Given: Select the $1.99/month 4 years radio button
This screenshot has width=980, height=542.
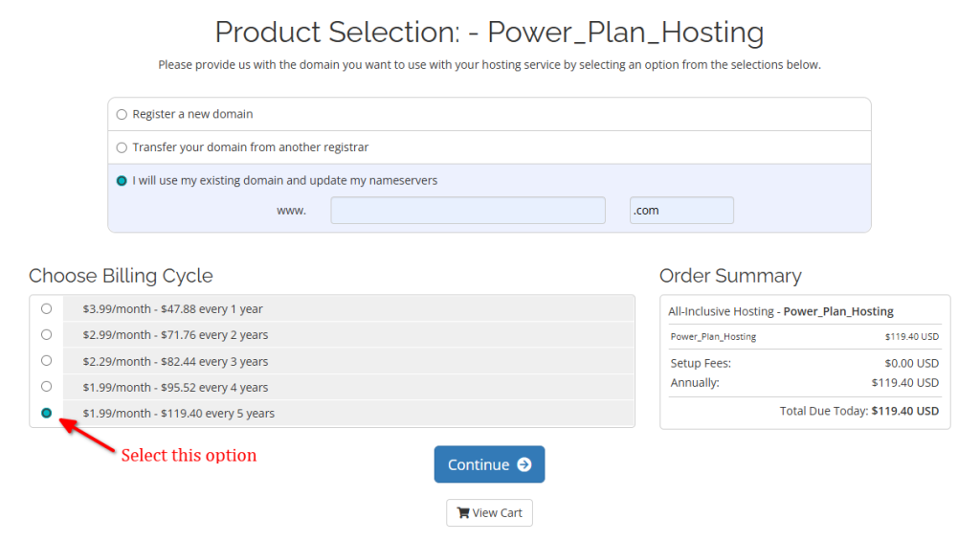Looking at the screenshot, I should [46, 387].
